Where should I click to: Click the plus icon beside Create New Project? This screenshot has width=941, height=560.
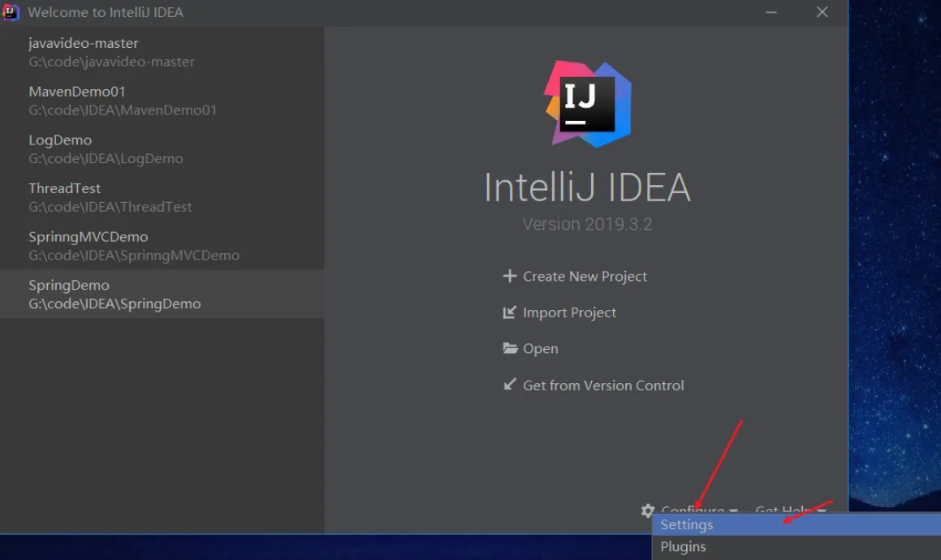pos(510,276)
